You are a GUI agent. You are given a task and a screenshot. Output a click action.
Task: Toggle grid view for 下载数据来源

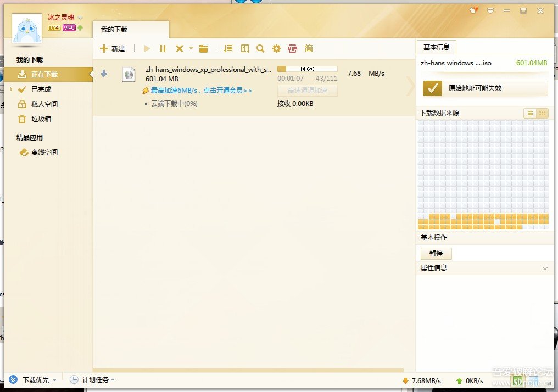click(543, 114)
